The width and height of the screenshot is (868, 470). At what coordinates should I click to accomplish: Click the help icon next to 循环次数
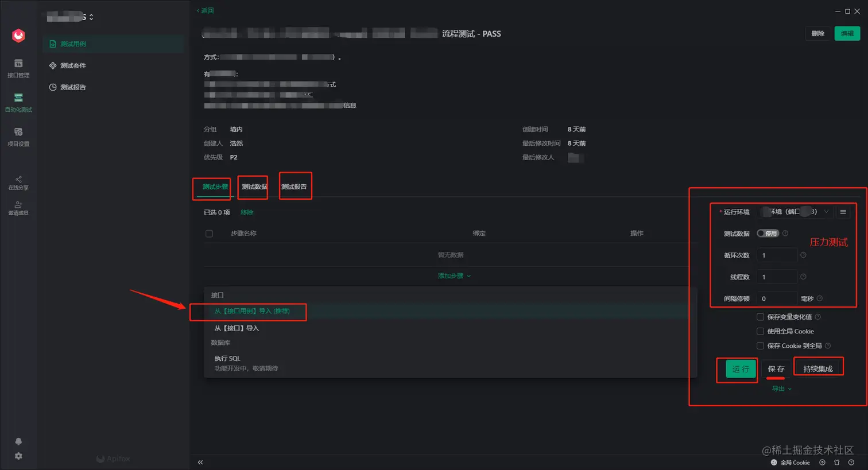803,255
